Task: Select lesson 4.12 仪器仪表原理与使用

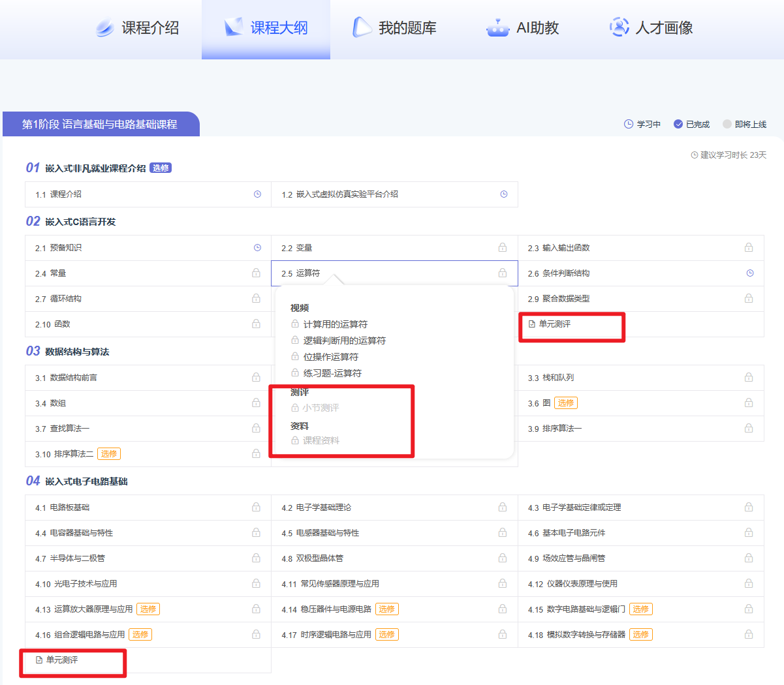Action: [641, 584]
